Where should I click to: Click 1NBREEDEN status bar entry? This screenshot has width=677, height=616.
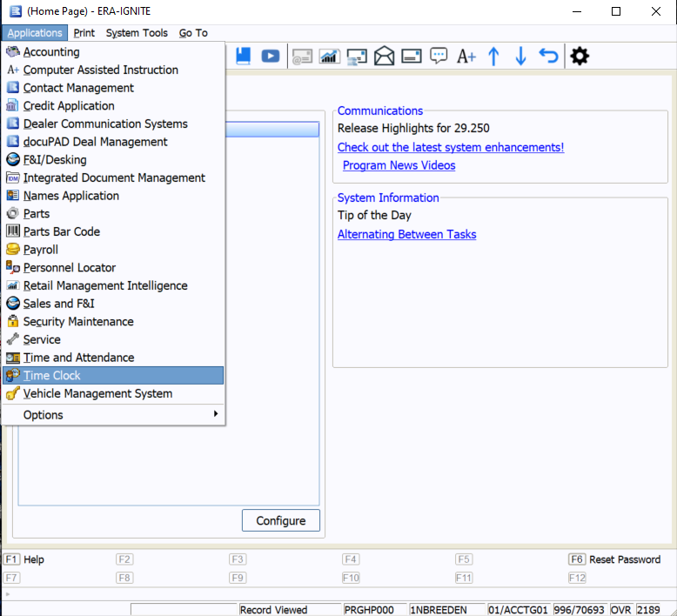coord(439,610)
